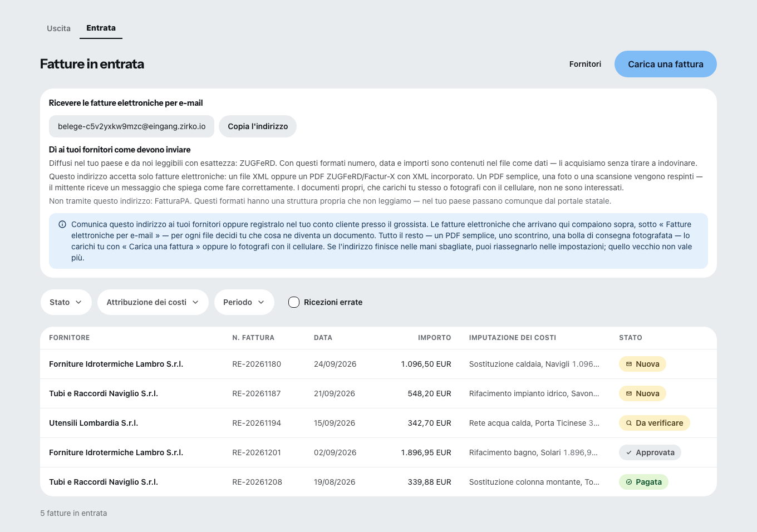
Task: Click Nuova badge for RE-20261180
Action: click(x=642, y=364)
